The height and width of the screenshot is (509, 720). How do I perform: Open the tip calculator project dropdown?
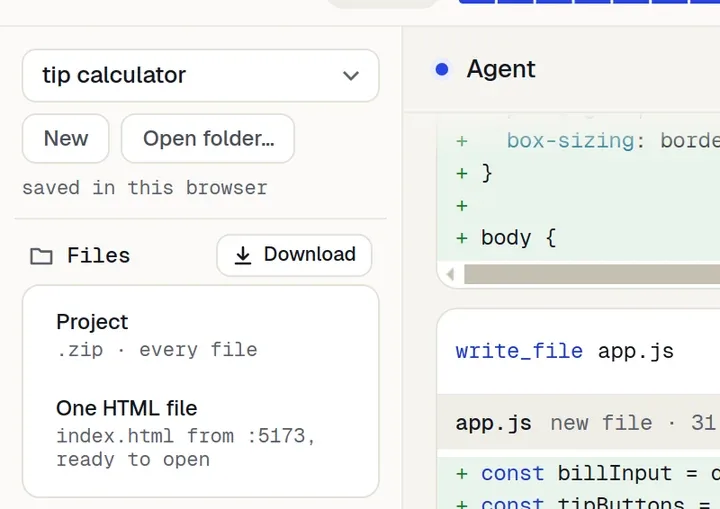(x=201, y=76)
